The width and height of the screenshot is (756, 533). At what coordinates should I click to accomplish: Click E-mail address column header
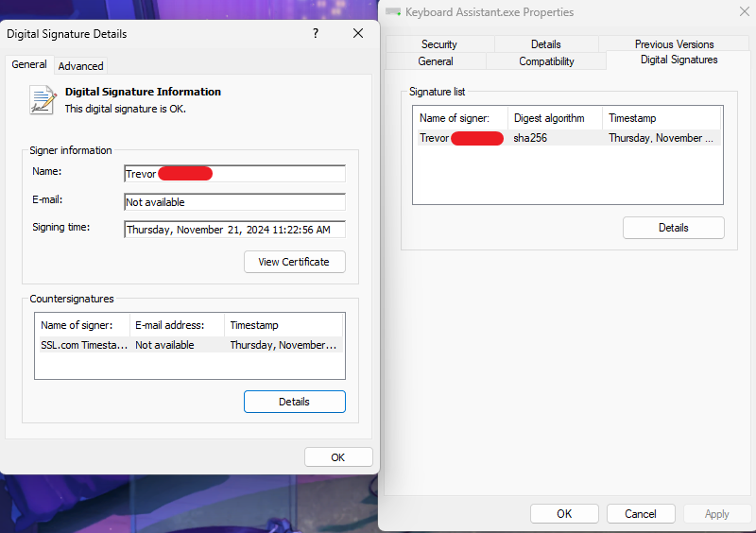point(177,325)
